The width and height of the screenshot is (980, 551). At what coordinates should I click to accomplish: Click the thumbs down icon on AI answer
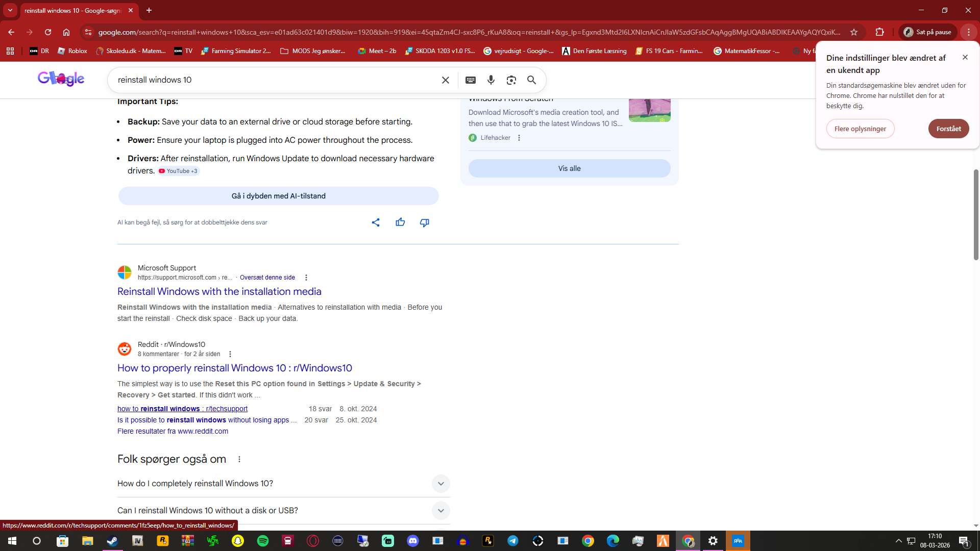(x=424, y=222)
